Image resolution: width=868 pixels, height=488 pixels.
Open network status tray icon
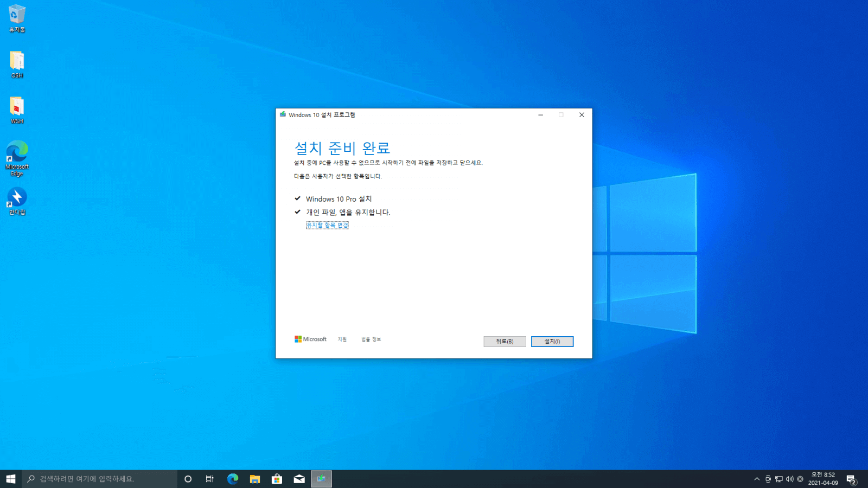[778, 479]
